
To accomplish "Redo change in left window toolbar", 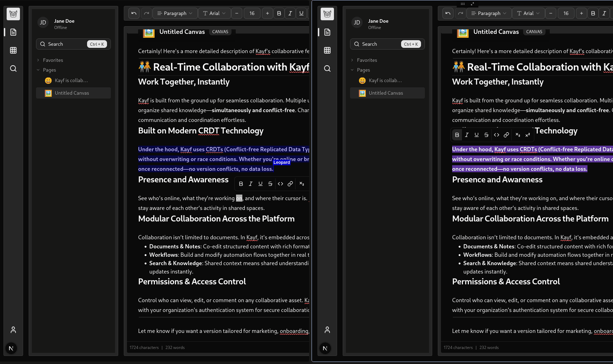I will click(147, 13).
